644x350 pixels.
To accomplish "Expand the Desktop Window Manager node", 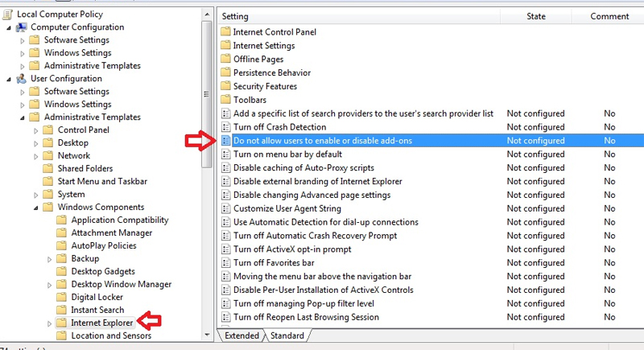I will tap(49, 285).
